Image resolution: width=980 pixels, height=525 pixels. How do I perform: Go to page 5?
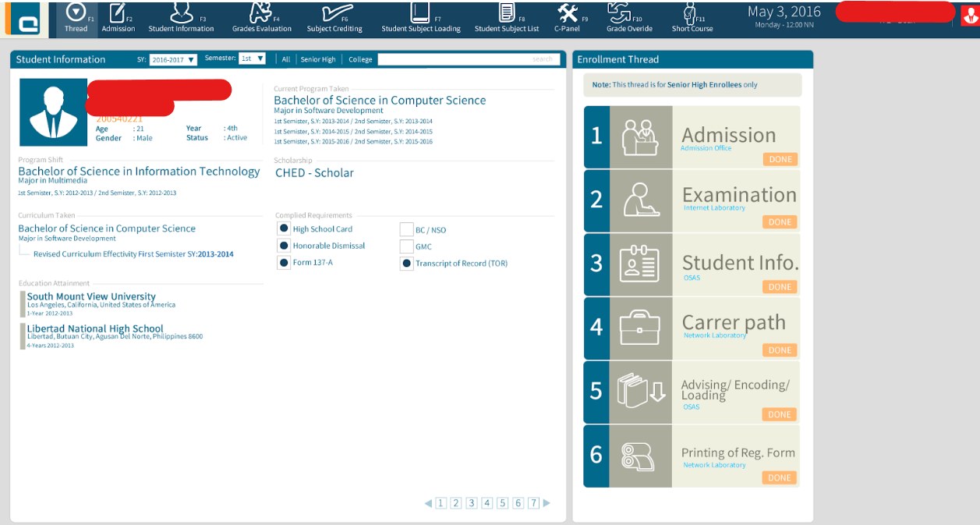pyautogui.click(x=503, y=503)
